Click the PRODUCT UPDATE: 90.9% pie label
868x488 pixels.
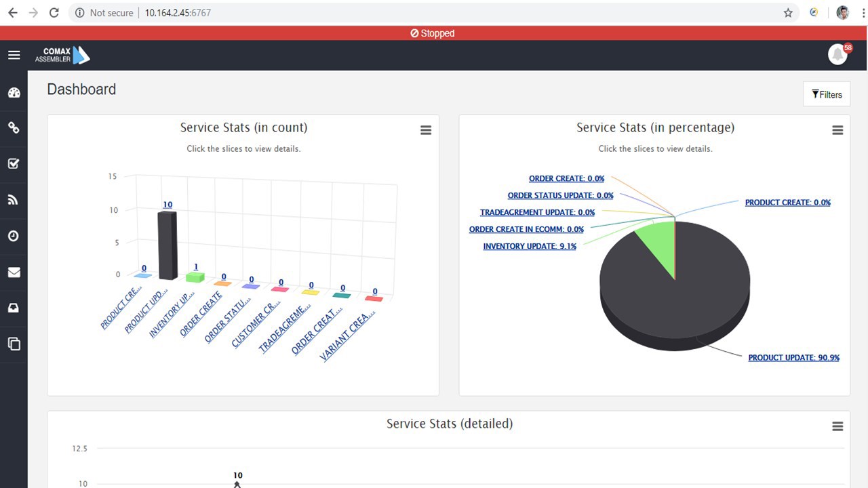[x=794, y=358]
